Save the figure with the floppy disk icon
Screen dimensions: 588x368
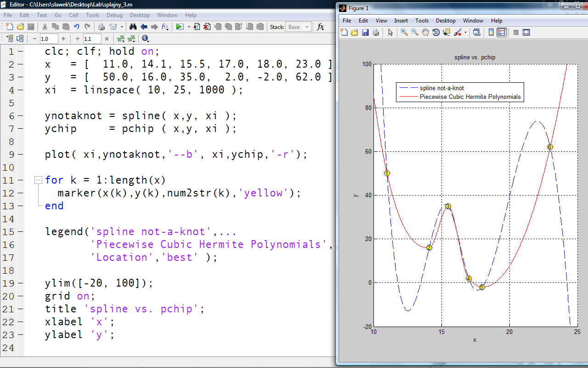365,32
